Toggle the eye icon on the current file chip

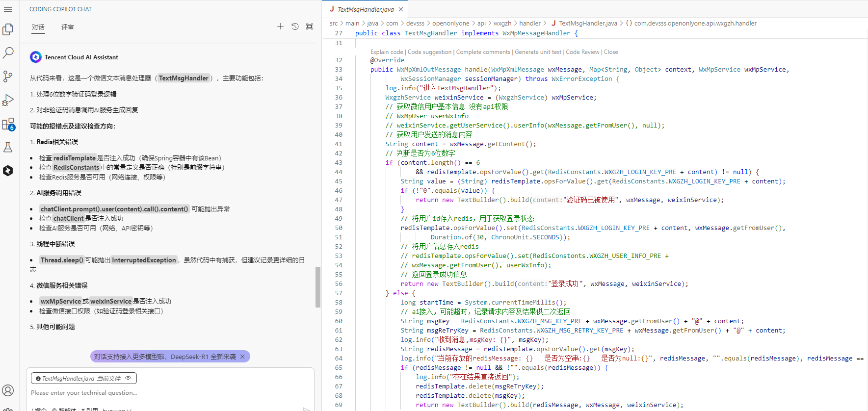[x=128, y=378]
